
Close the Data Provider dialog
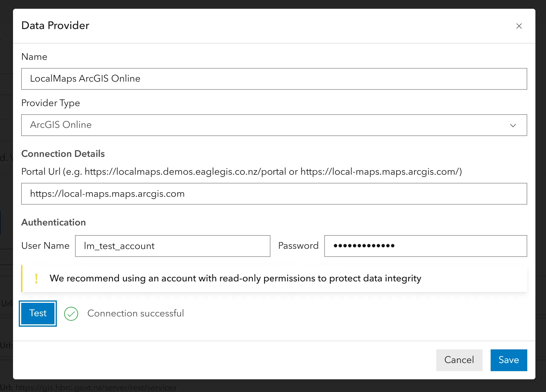click(x=519, y=26)
